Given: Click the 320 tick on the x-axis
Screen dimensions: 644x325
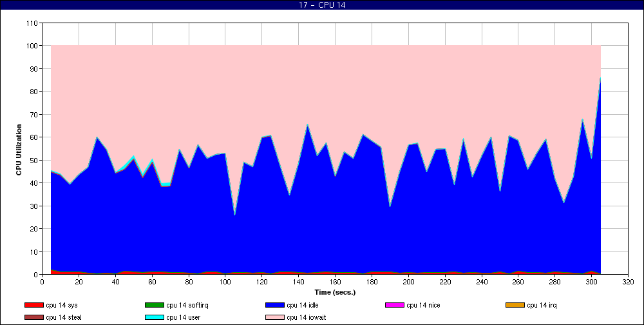Looking at the screenshot, I should click(x=628, y=282).
